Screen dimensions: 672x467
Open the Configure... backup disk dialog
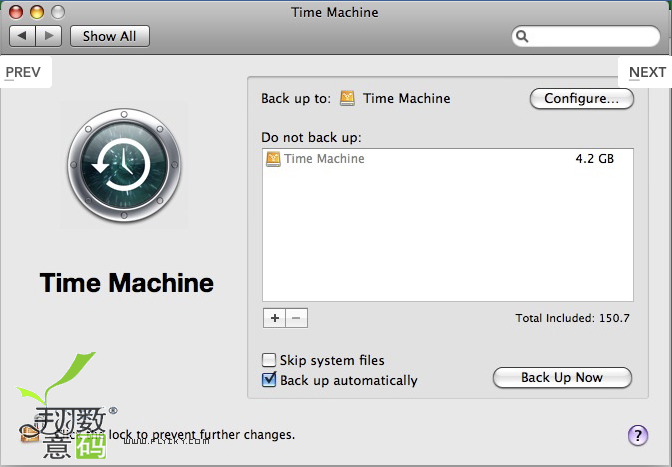coord(582,99)
